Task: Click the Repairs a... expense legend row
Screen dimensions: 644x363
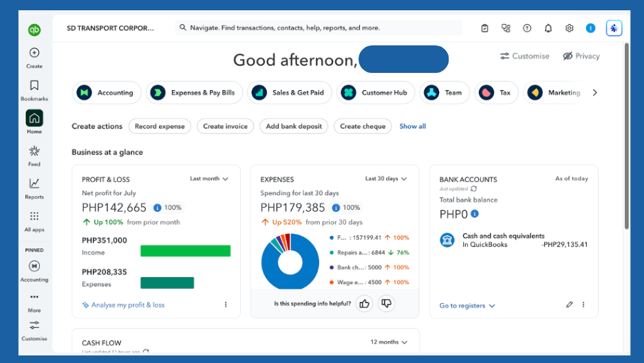Action: (x=369, y=253)
